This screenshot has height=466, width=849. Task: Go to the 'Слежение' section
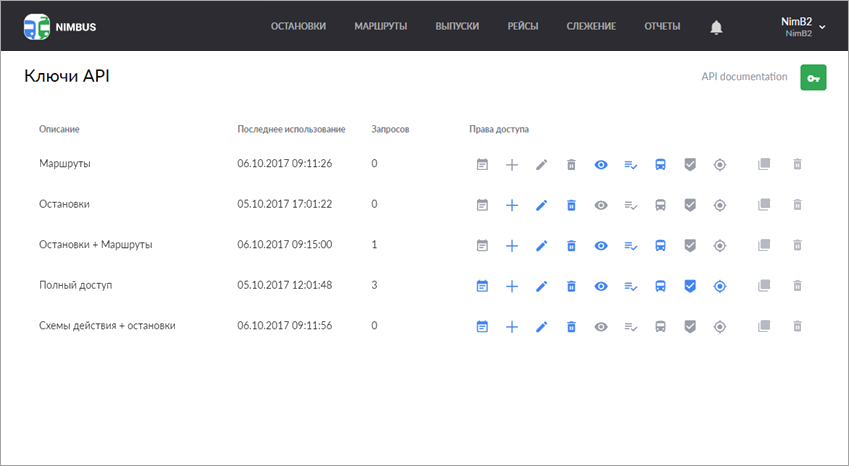click(591, 27)
